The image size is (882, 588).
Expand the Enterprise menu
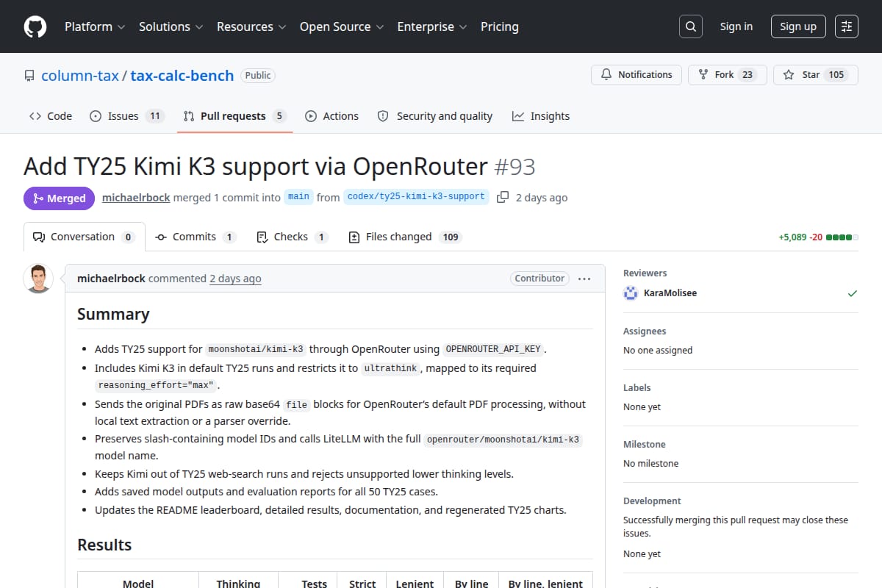[431, 26]
